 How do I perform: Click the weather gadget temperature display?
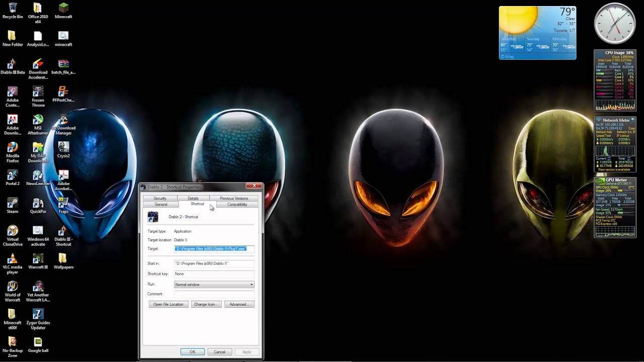pos(567,12)
